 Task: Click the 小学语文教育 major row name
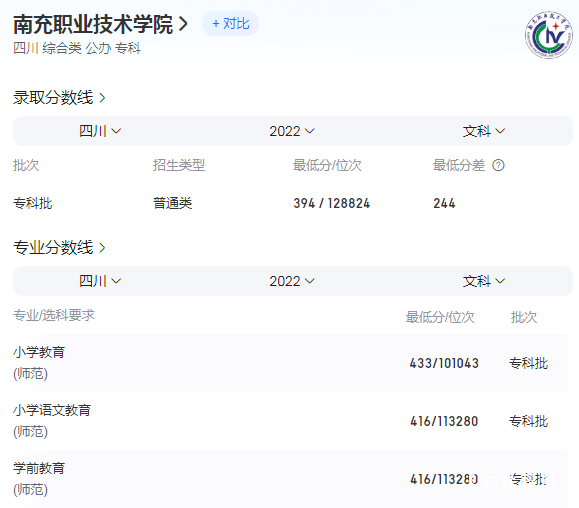coord(52,410)
